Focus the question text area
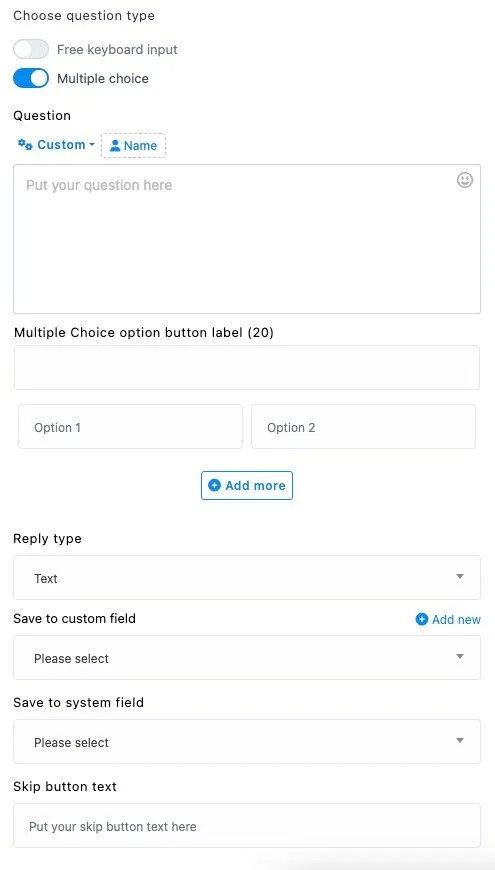The height and width of the screenshot is (870, 495). pyautogui.click(x=247, y=239)
